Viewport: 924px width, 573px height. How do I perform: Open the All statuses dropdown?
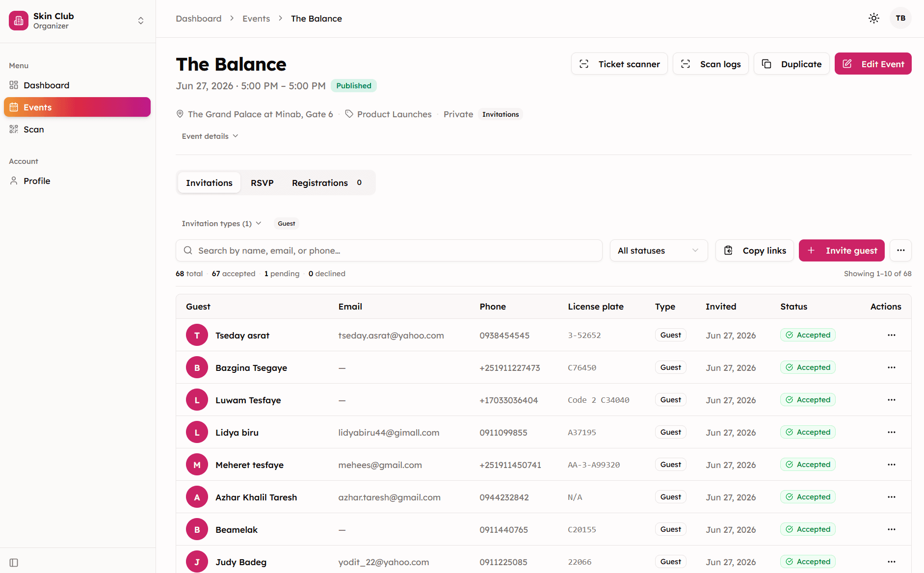tap(659, 251)
